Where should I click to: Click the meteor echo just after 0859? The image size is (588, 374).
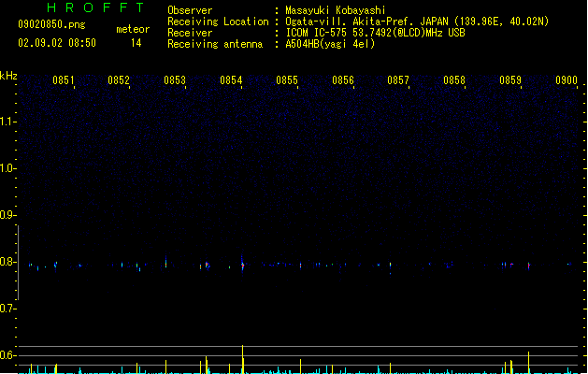[529, 266]
